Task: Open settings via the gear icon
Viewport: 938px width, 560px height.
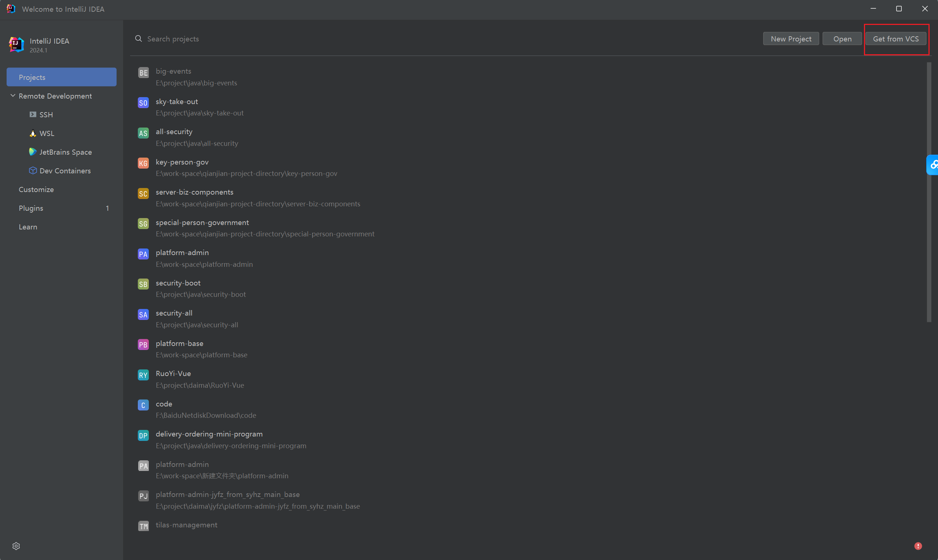Action: pyautogui.click(x=16, y=546)
